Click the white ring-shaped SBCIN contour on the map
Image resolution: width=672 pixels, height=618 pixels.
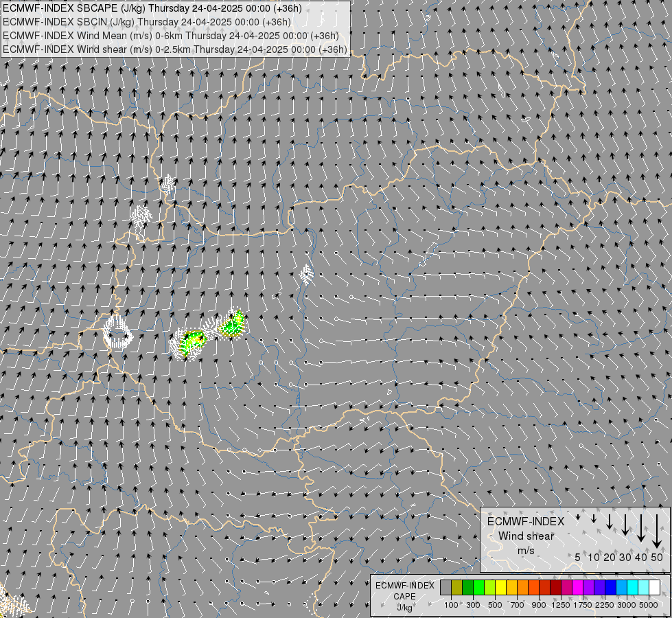point(118,332)
